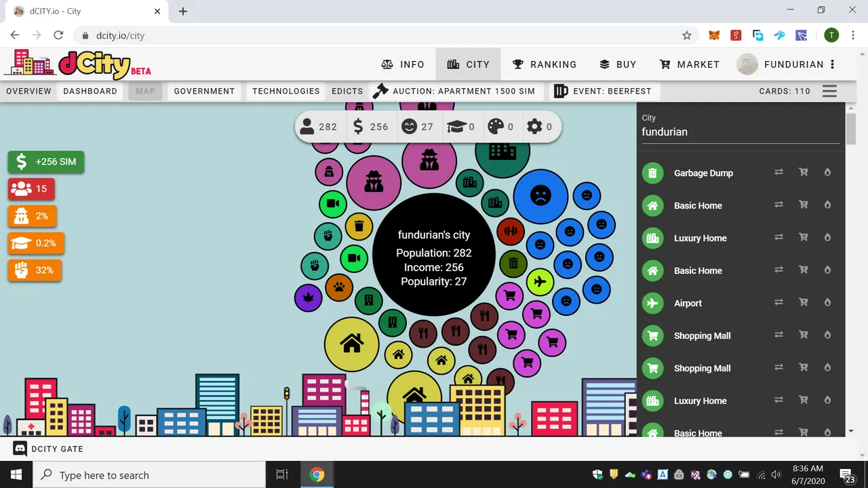Open the hamburger menu beside CARDS: 110
Viewport: 868px width, 488px height.
coord(829,91)
